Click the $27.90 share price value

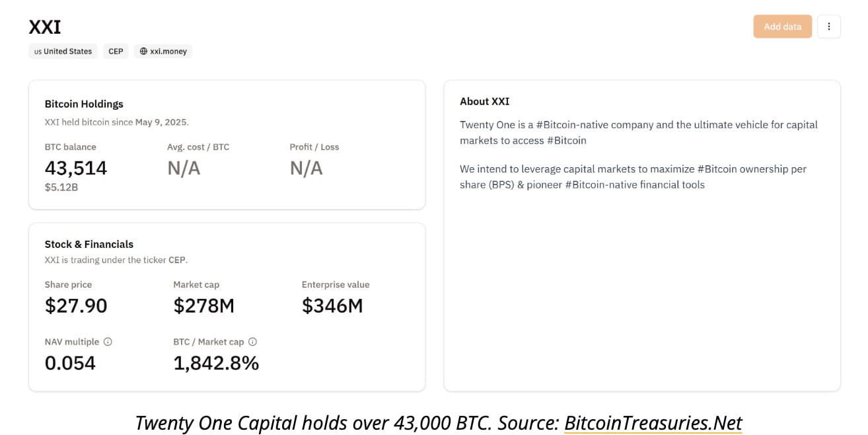click(x=76, y=305)
